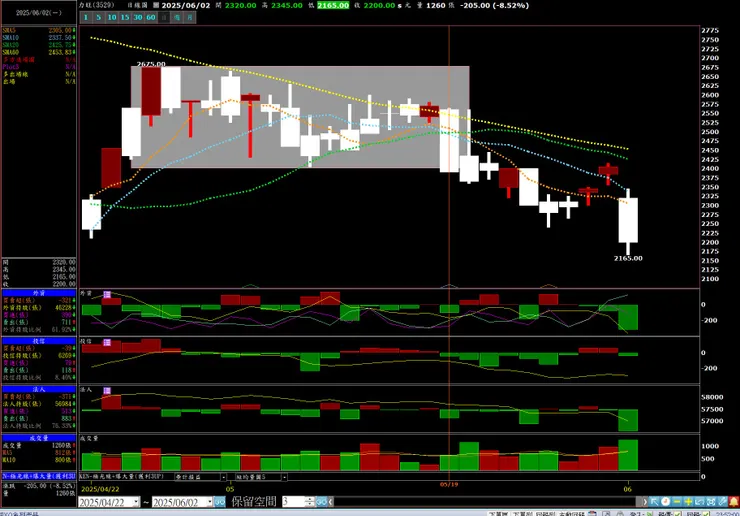Viewport: 740px width, 516px height.
Task: Switch to daily (日) candlestick view
Action: [x=164, y=17]
